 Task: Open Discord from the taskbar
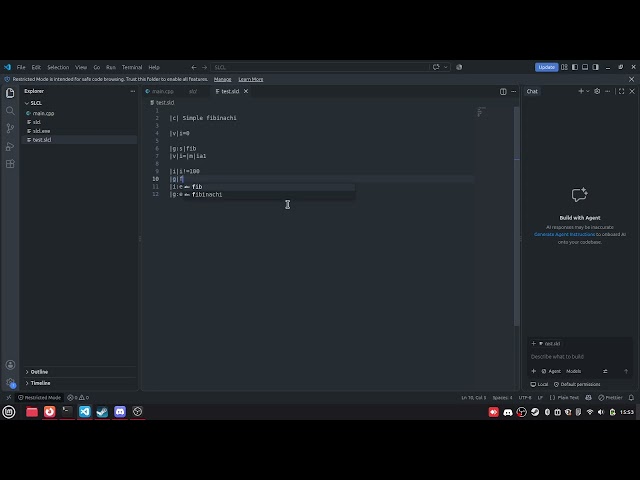pyautogui.click(x=120, y=412)
